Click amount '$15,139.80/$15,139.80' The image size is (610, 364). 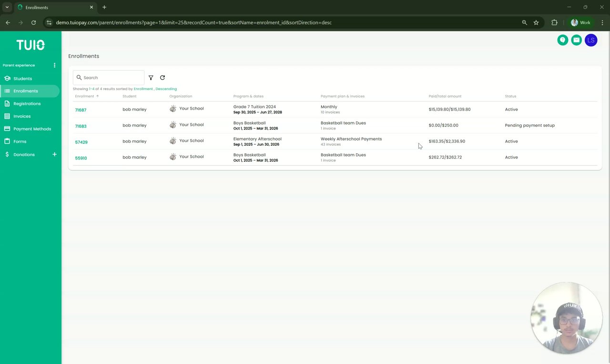click(449, 109)
